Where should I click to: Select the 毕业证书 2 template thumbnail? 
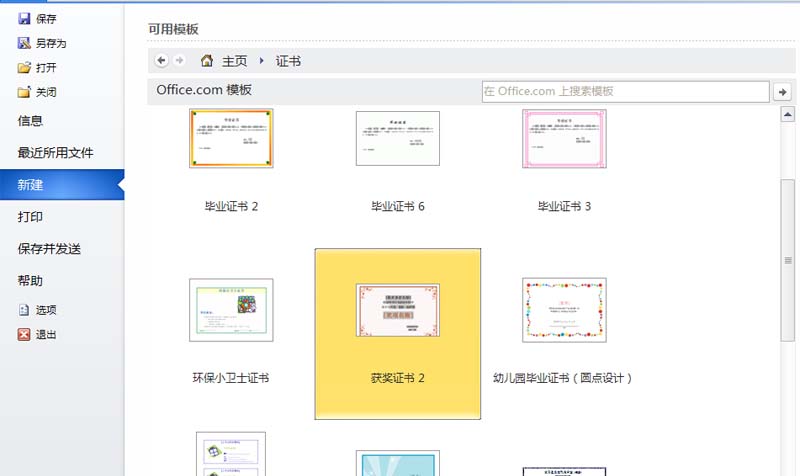click(231, 138)
